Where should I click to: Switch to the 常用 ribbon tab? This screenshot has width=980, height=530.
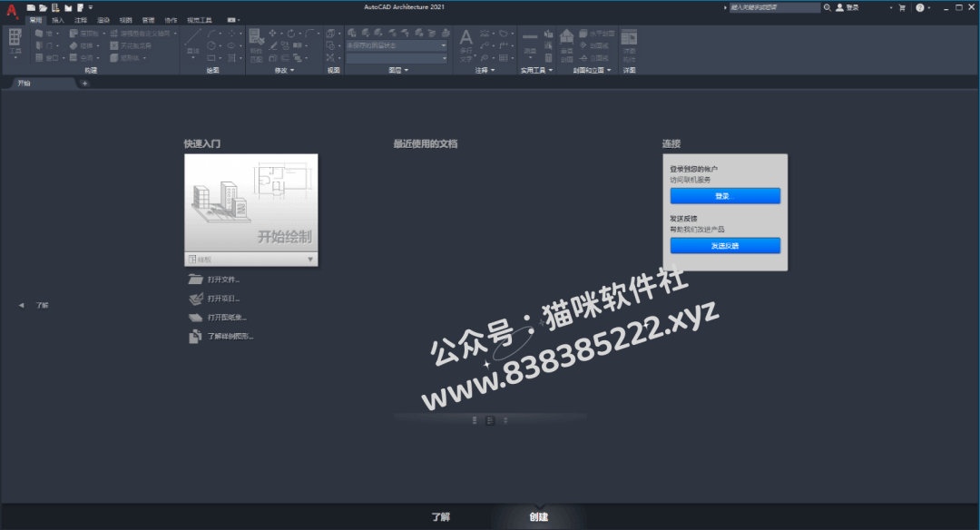pos(35,20)
